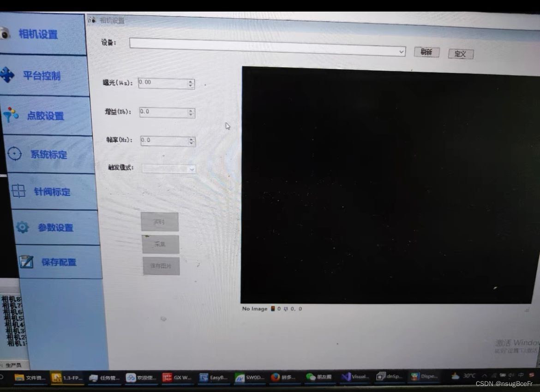The image size is (540, 392).
Task: Select 相机1 in the background window list
Action: pyautogui.click(x=17, y=343)
